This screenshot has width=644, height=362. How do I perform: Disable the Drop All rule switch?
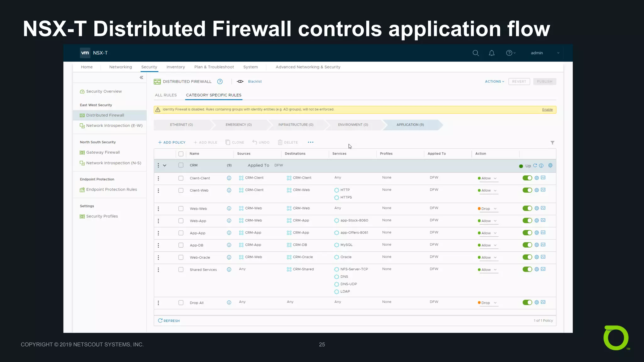pyautogui.click(x=527, y=303)
